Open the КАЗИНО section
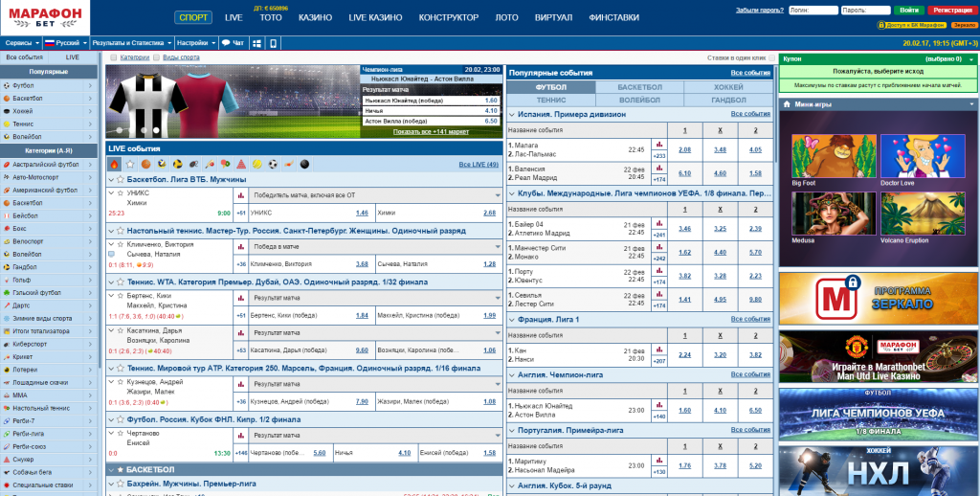The image size is (980, 496). pyautogui.click(x=315, y=17)
